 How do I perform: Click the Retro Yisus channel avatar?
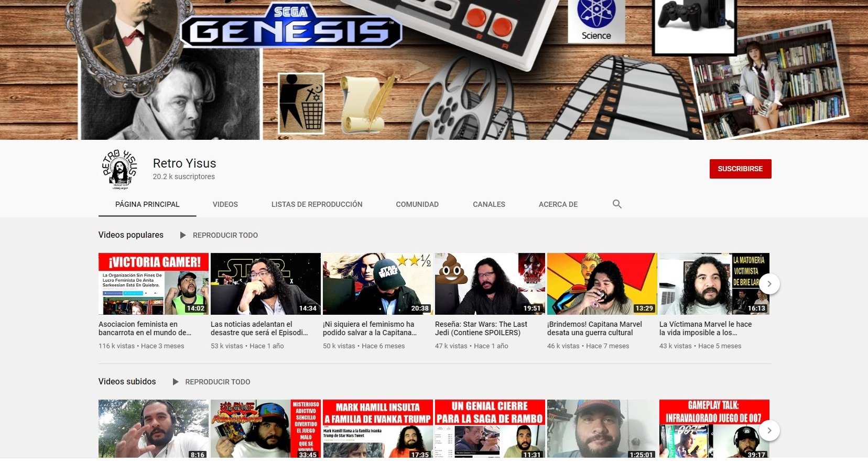(x=120, y=169)
